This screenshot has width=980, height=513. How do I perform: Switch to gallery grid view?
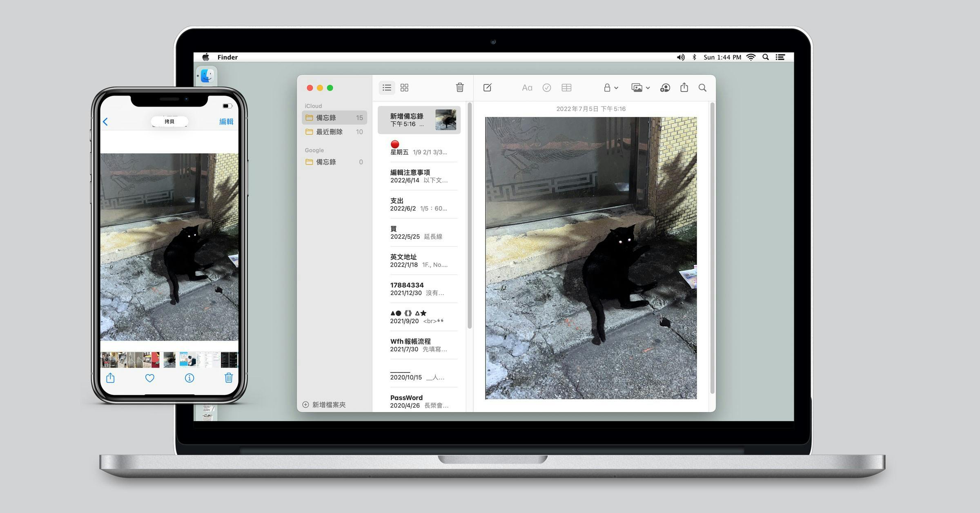pos(404,88)
